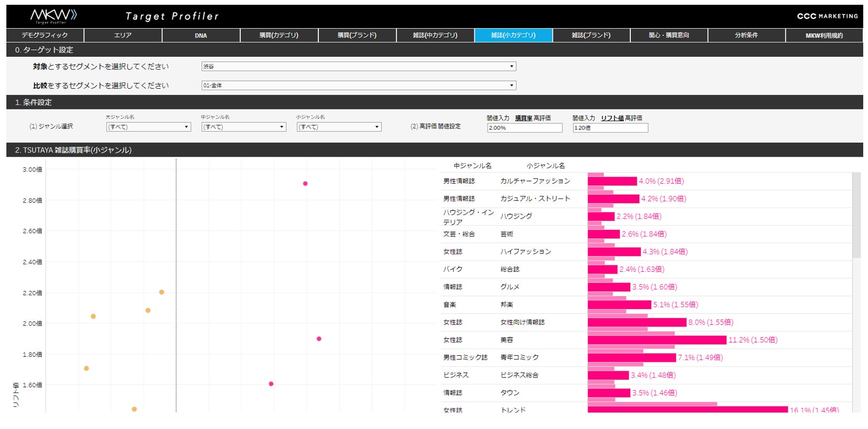Open the 大ジャンル名 dropdown
Screen dimensions: 868x429
149,127
